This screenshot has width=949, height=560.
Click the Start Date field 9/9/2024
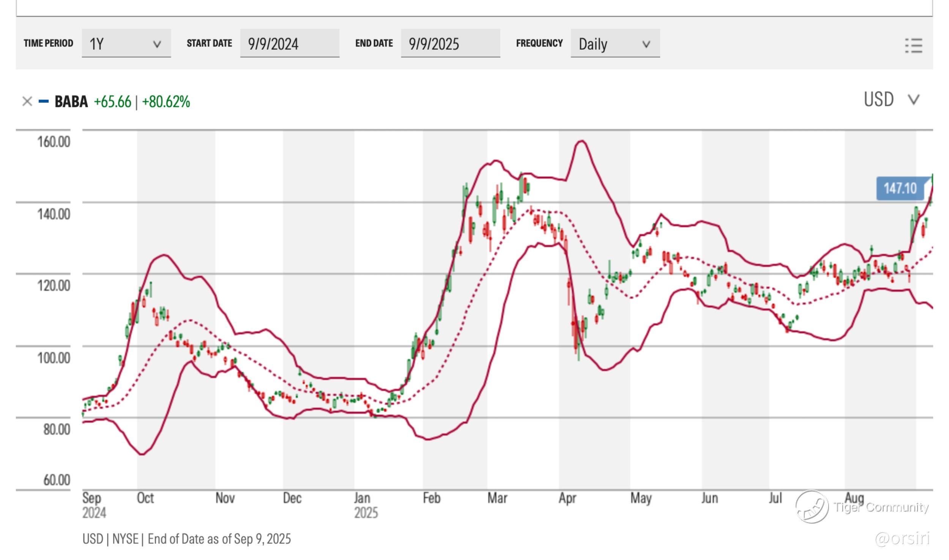point(289,44)
